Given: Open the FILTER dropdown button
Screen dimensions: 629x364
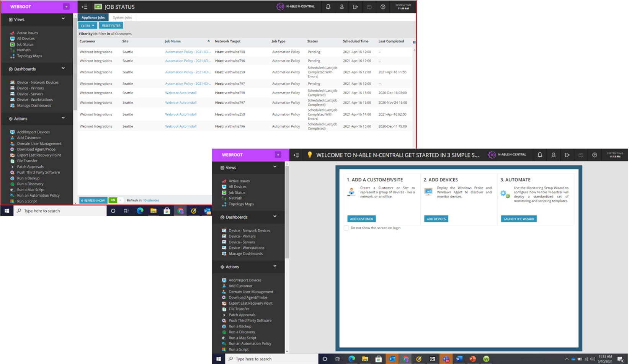Looking at the screenshot, I should click(88, 26).
